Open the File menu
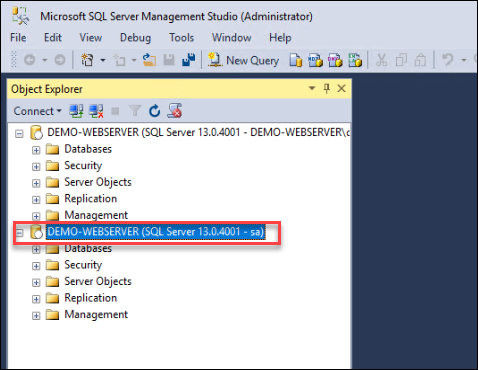The height and width of the screenshot is (370, 478). (x=18, y=38)
